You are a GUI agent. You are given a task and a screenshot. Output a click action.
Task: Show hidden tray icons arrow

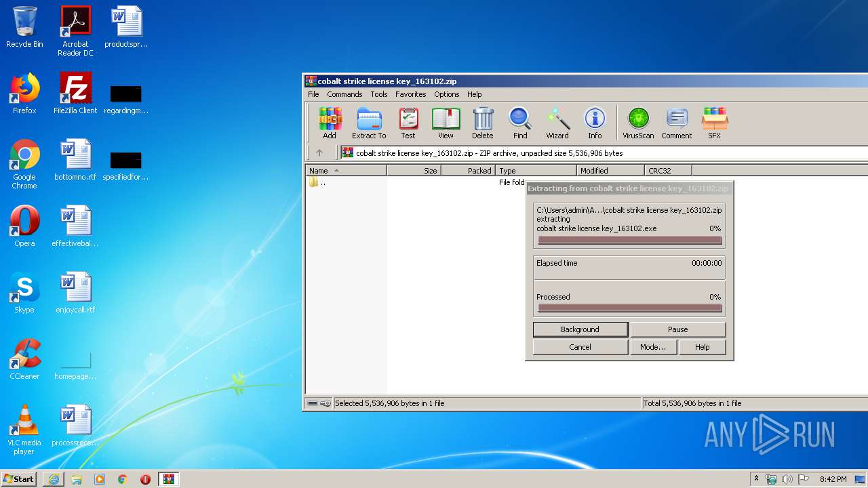coord(756,479)
